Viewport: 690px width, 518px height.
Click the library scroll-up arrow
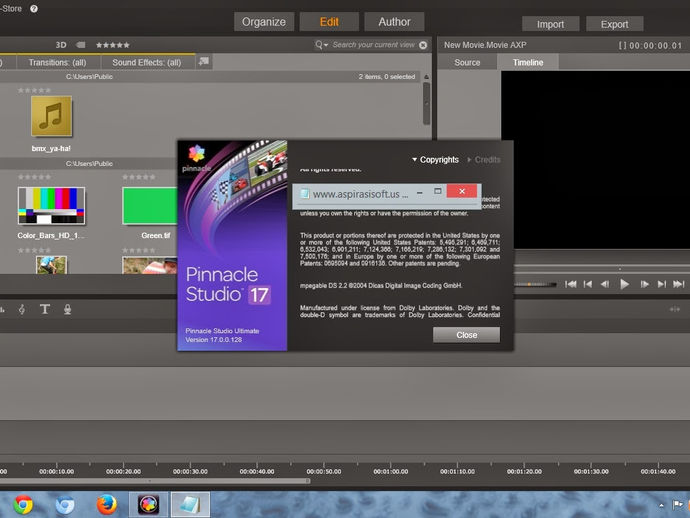coord(426,77)
